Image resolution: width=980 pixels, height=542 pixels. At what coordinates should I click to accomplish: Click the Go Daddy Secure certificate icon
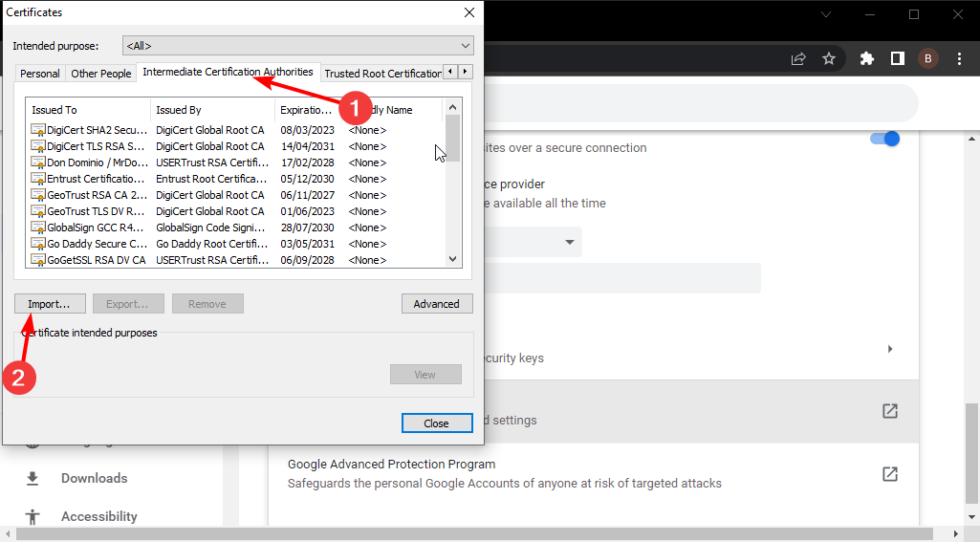[38, 244]
